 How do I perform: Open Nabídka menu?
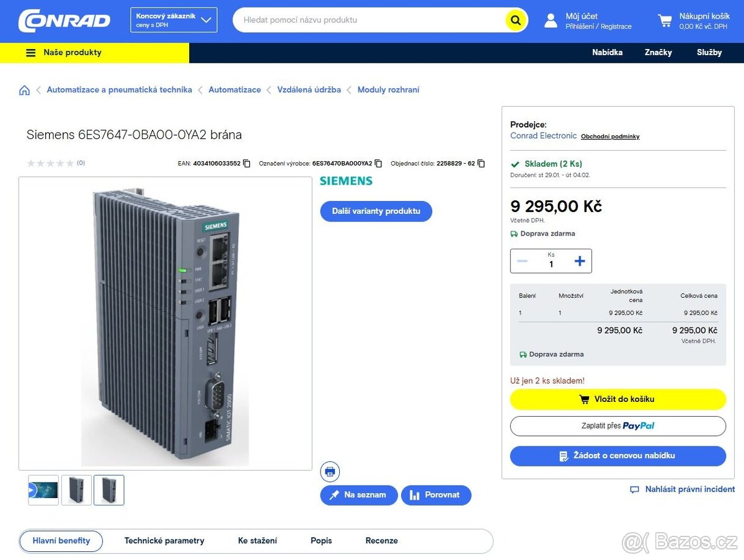click(607, 53)
